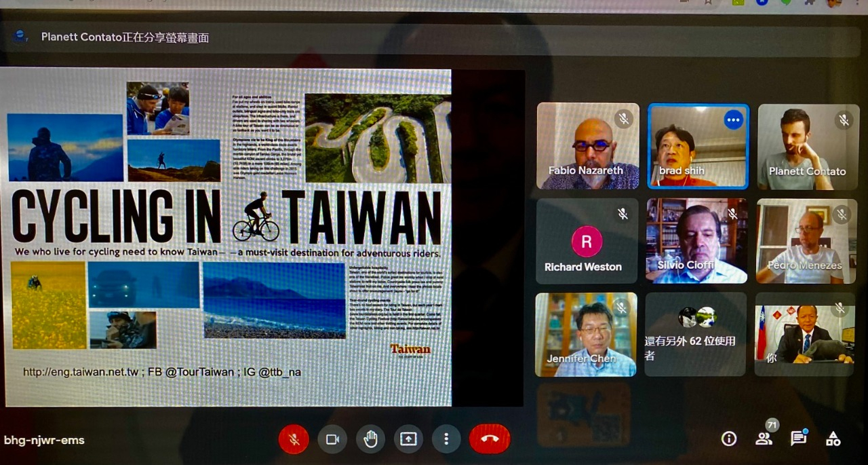
Task: Click the meeting code bhg-njwr-ems
Action: (x=44, y=440)
